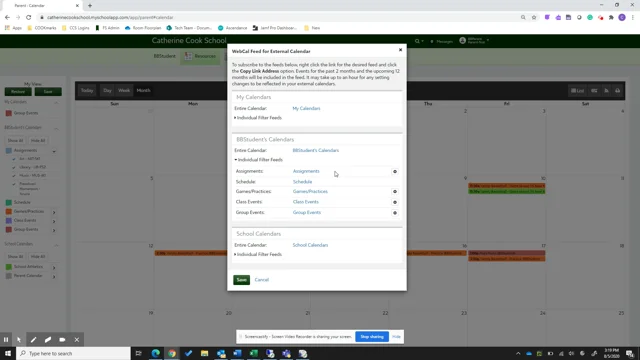Click the taskbar search box
The width and height of the screenshot is (640, 360).
click(x=73, y=353)
